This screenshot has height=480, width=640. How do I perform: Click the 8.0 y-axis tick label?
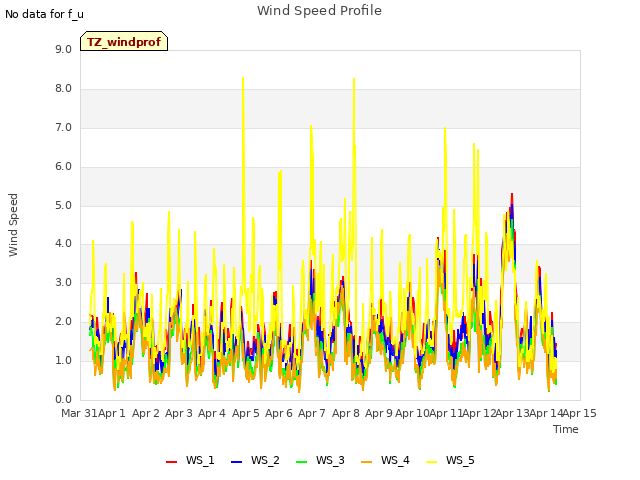point(63,89)
